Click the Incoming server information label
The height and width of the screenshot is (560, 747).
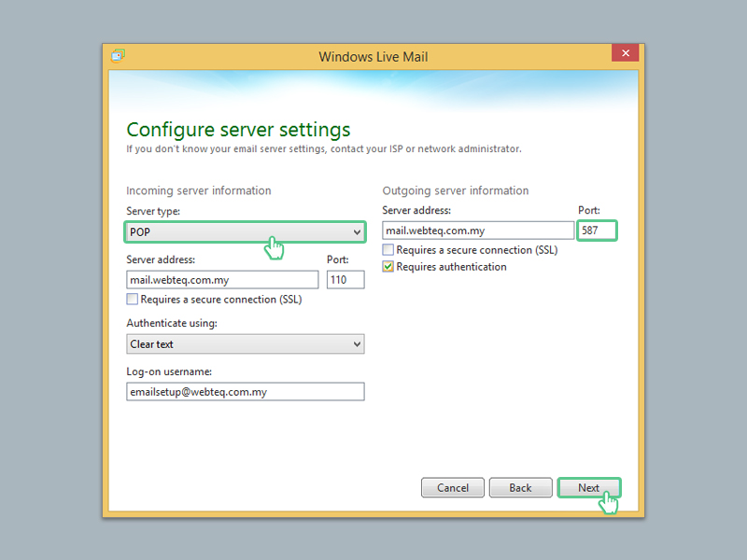click(199, 190)
